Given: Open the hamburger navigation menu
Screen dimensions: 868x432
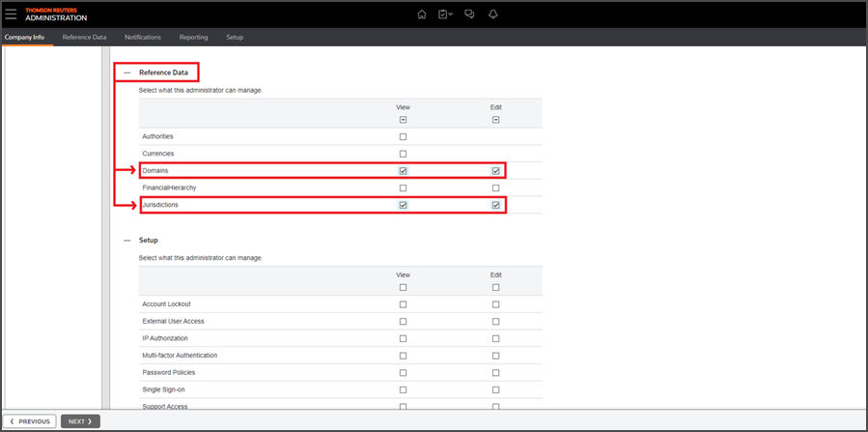Looking at the screenshot, I should pos(11,14).
